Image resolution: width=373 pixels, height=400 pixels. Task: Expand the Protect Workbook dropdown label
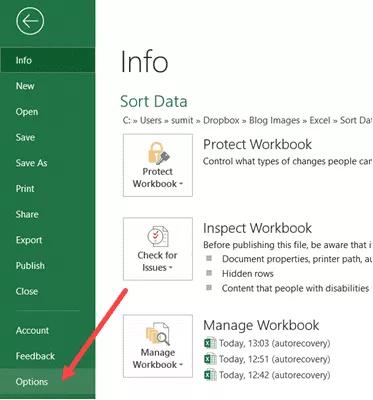(158, 178)
